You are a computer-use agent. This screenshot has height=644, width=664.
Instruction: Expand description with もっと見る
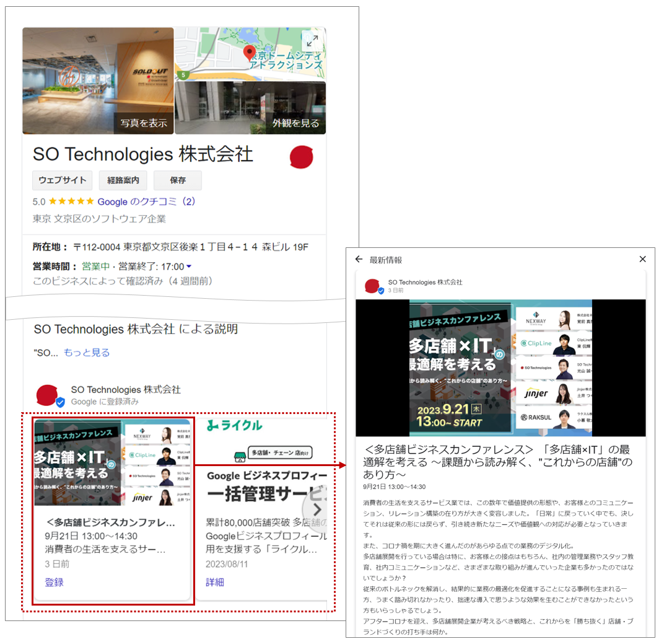(x=87, y=353)
